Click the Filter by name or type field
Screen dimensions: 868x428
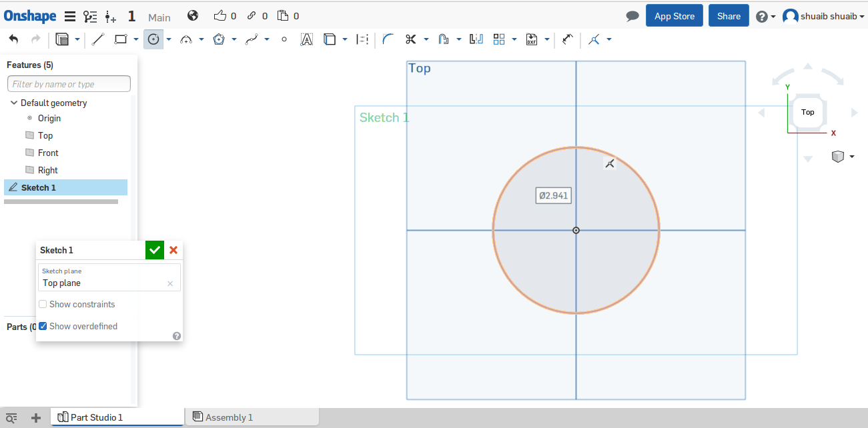pos(69,84)
